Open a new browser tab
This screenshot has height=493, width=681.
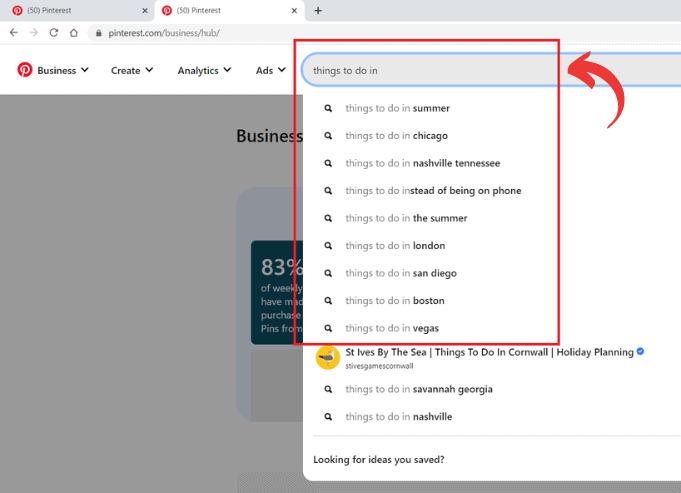point(318,10)
